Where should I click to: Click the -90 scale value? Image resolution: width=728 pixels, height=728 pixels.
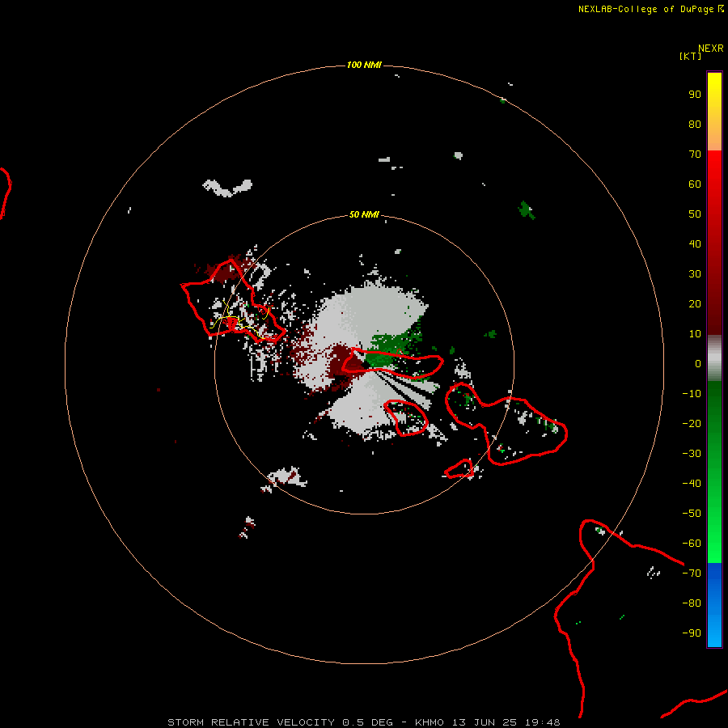pos(692,633)
